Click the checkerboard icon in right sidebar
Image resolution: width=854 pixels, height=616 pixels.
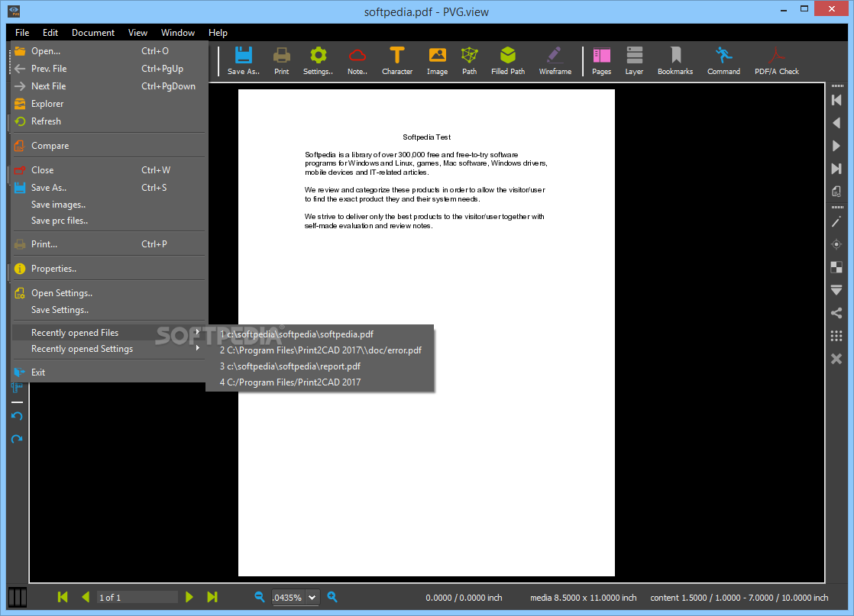point(836,267)
